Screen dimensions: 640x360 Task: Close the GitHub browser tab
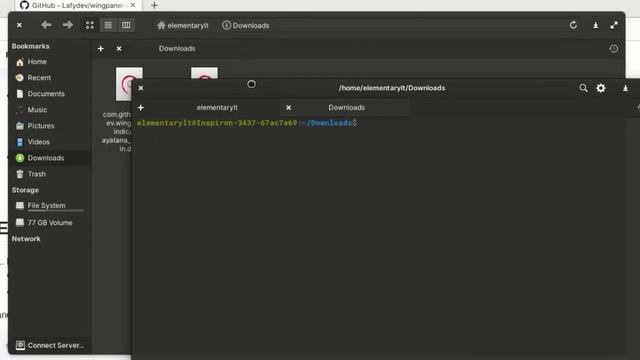[x=133, y=5]
